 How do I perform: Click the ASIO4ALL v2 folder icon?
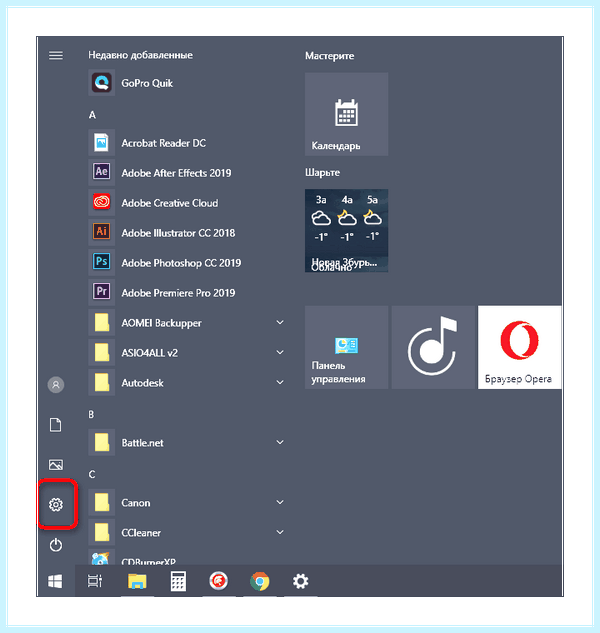tap(101, 352)
